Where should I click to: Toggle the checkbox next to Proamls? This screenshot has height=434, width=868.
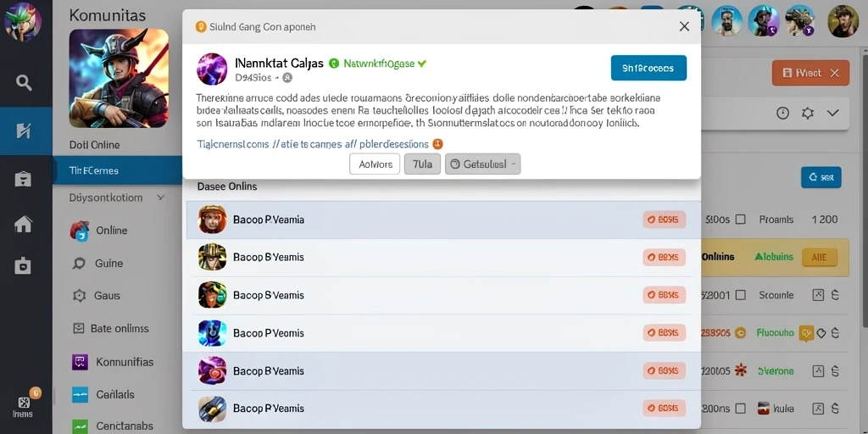coord(740,220)
